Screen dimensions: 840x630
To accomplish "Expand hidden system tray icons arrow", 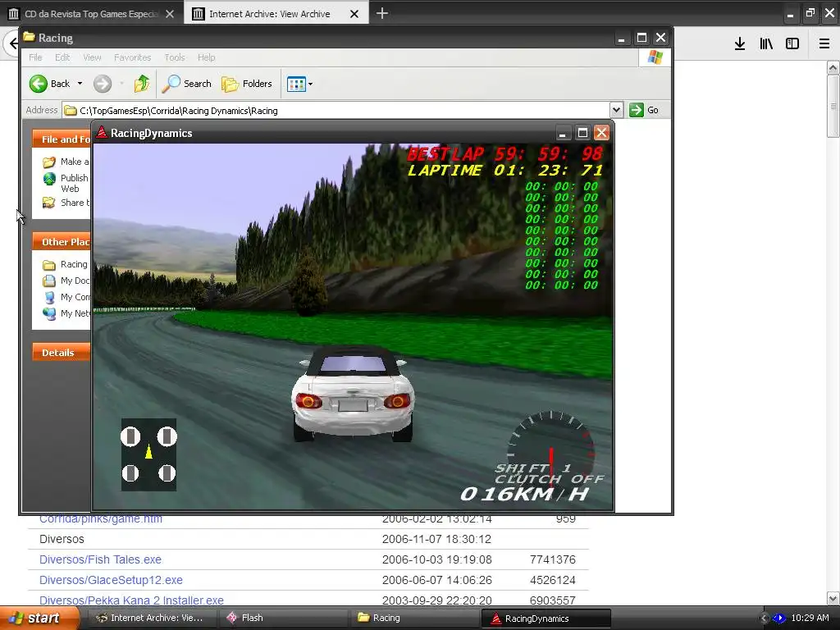I will pyautogui.click(x=765, y=619).
